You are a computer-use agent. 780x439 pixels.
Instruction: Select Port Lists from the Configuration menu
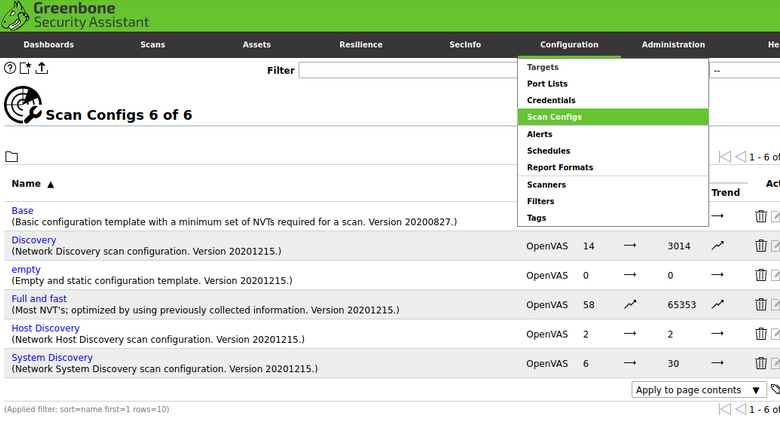pos(547,84)
